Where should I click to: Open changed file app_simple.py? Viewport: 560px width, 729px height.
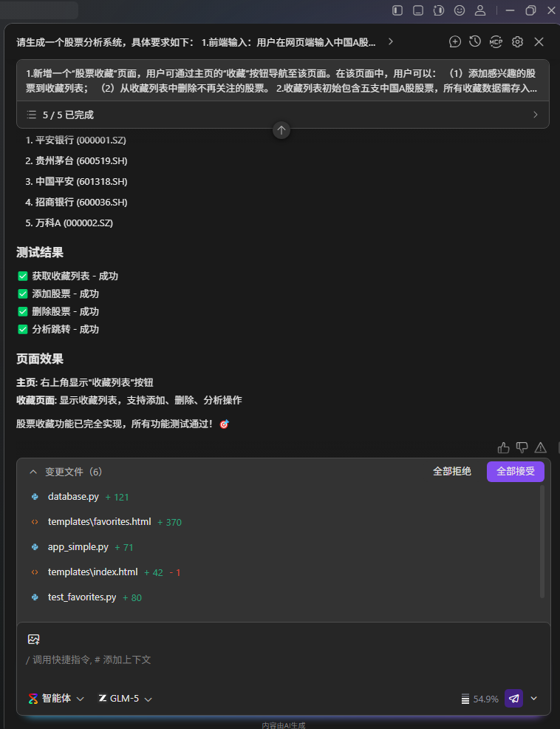tap(78, 547)
